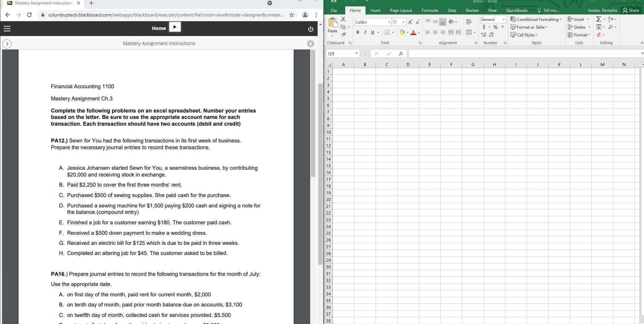The height and width of the screenshot is (324, 644).
Task: Click the Wrap Text icon
Action: point(469,22)
